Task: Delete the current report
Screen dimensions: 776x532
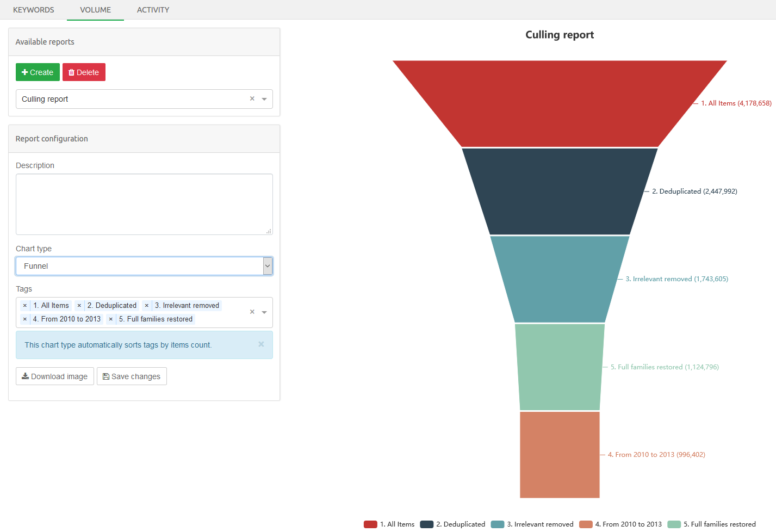Action: click(x=84, y=72)
